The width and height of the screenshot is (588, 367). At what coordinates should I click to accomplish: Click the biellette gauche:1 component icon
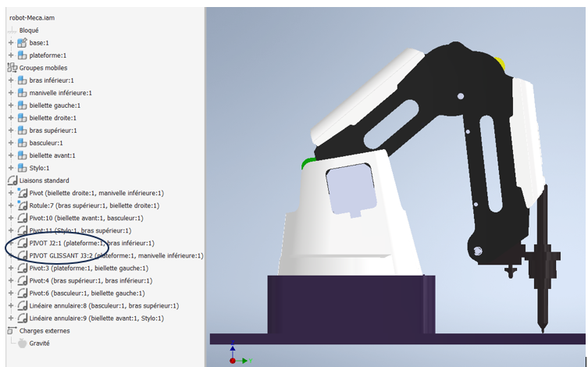point(22,105)
